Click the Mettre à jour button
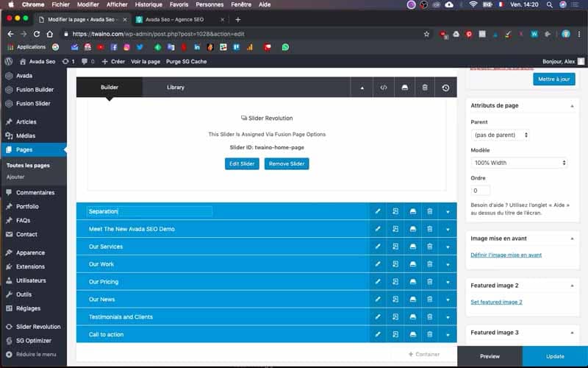 pyautogui.click(x=554, y=79)
